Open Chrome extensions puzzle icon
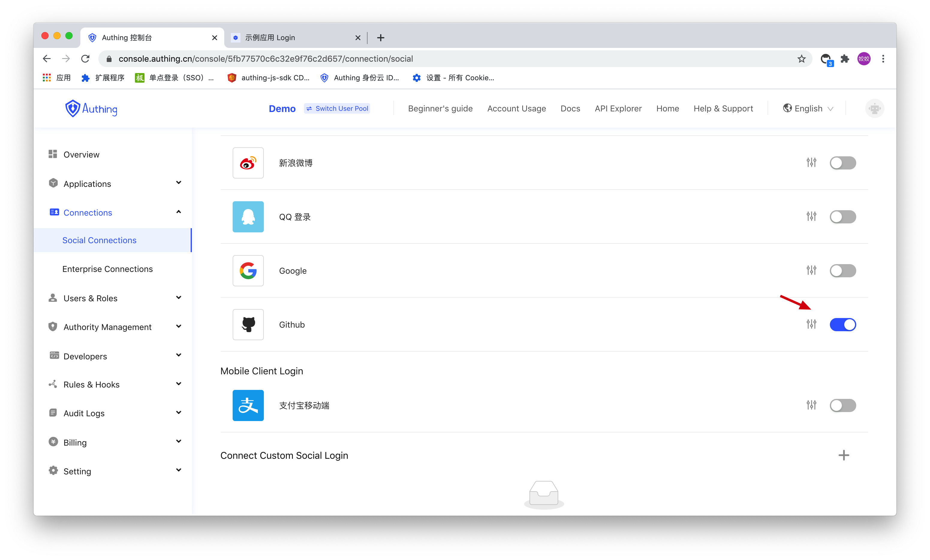Screen dimensions: 930x560 coord(845,59)
